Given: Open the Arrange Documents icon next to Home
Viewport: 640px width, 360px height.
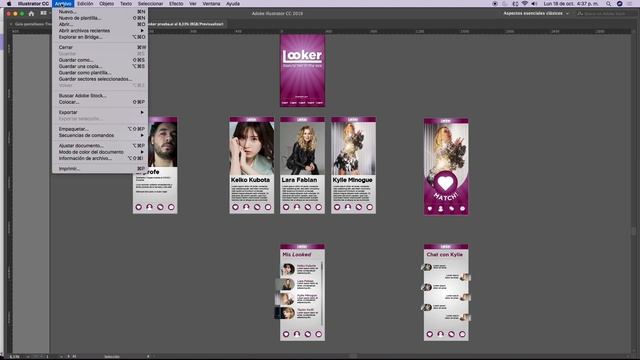Looking at the screenshot, I should 43,13.
